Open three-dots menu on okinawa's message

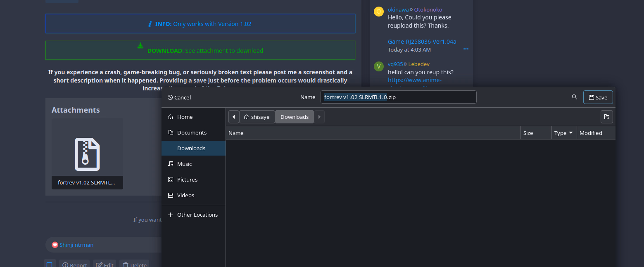[466, 49]
